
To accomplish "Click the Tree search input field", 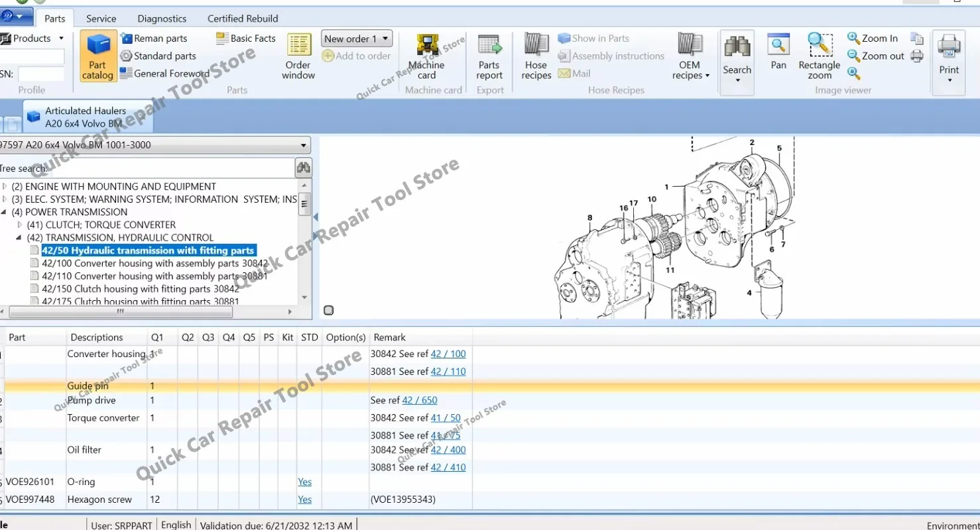I will [147, 168].
